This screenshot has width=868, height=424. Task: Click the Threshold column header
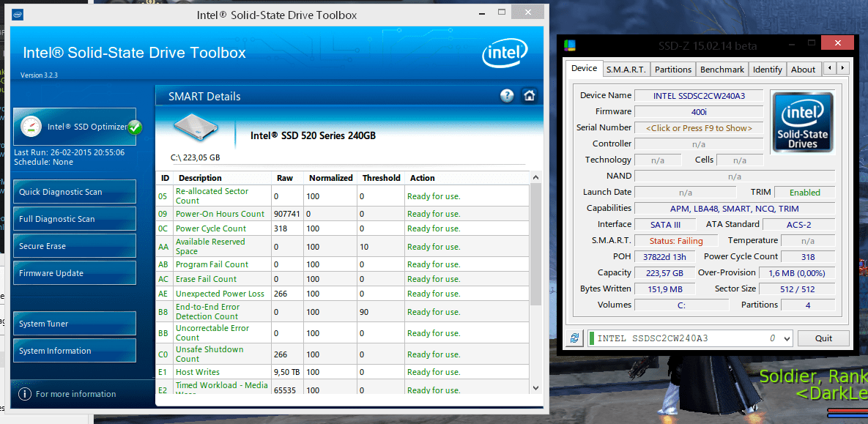point(381,178)
